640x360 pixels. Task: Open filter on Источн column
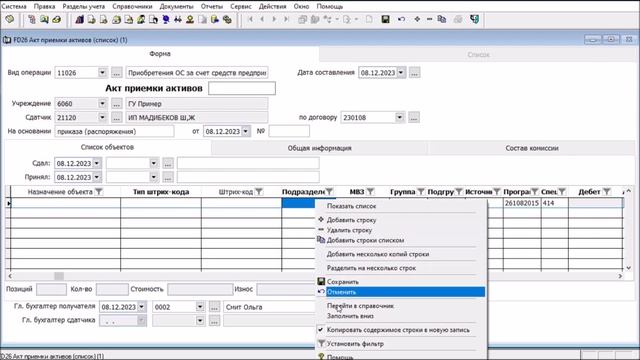coord(497,192)
